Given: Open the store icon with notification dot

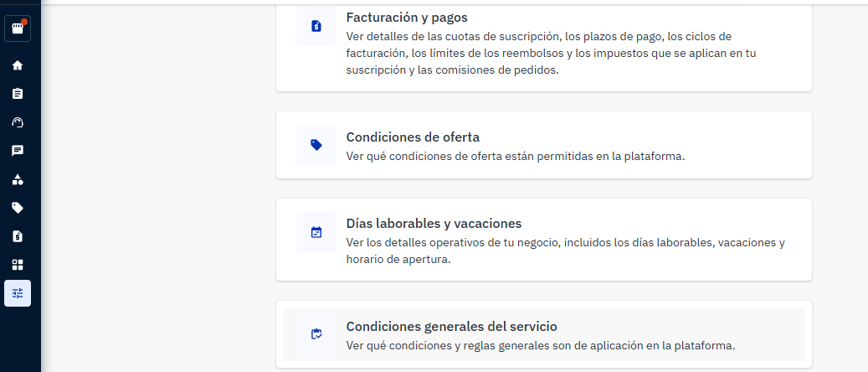Looking at the screenshot, I should (x=18, y=28).
